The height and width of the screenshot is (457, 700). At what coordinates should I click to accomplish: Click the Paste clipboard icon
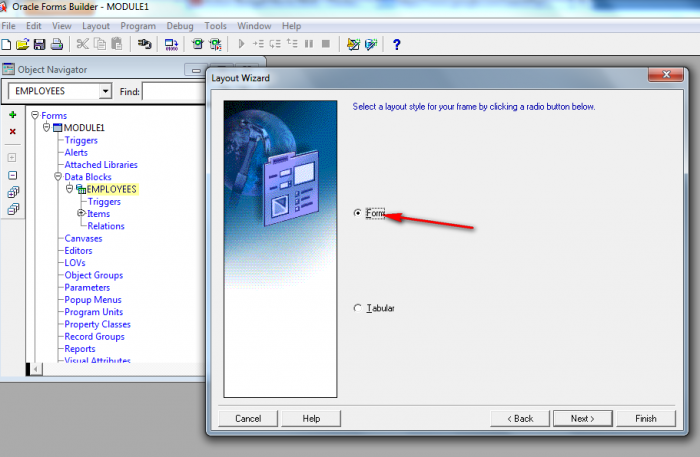117,44
